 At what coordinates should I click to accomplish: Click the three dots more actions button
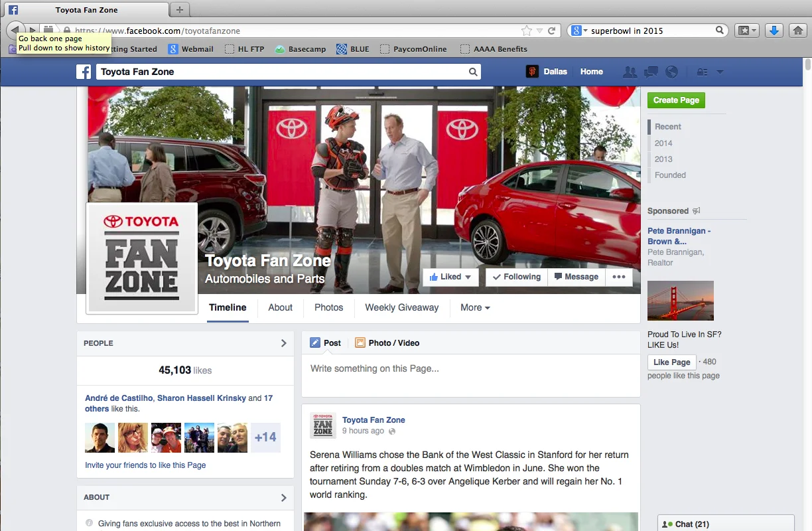coord(619,277)
